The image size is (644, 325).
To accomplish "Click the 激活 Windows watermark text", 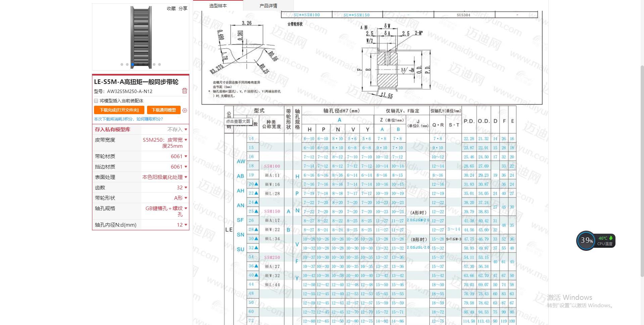I will pos(569,297).
